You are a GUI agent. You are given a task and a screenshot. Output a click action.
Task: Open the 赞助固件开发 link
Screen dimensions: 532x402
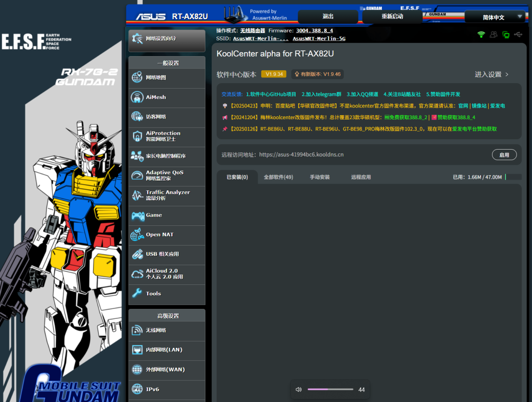443,94
